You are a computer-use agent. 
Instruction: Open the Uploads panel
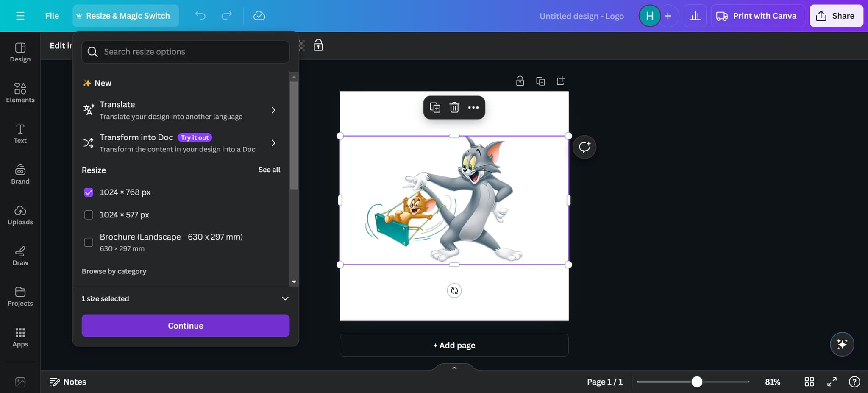pos(20,215)
